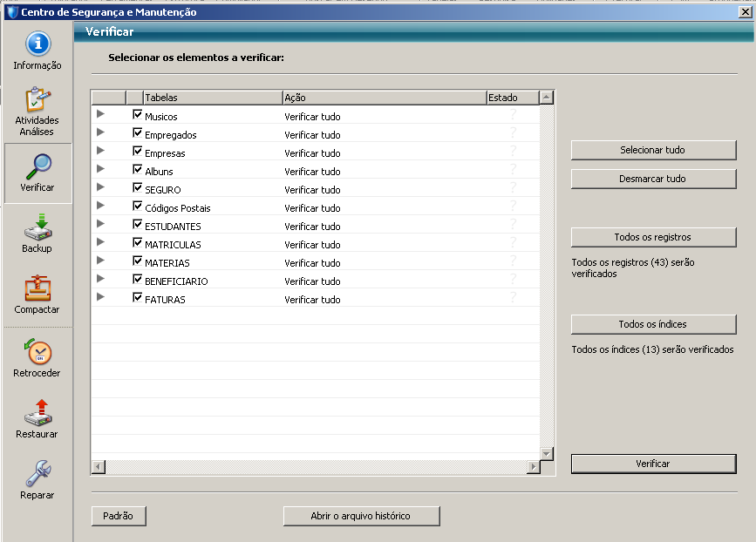The width and height of the screenshot is (756, 542).
Task: Click the vertical scrollbar down arrow
Action: pos(547,454)
